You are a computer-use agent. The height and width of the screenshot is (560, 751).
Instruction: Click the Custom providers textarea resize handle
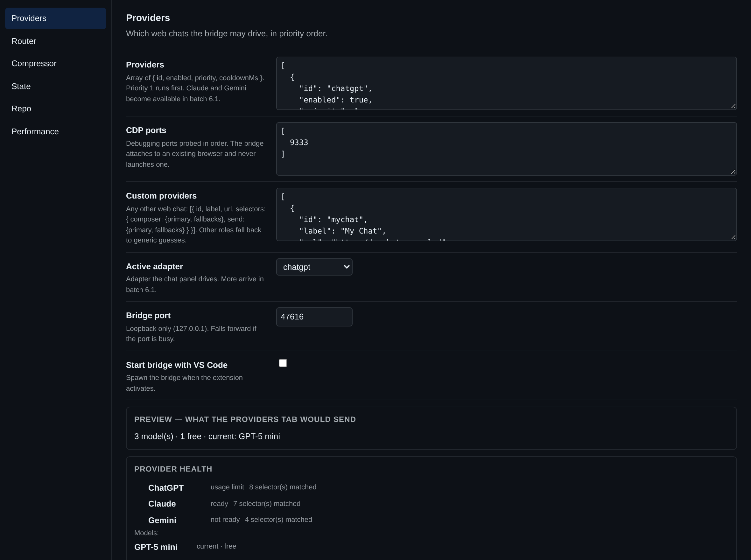733,237
